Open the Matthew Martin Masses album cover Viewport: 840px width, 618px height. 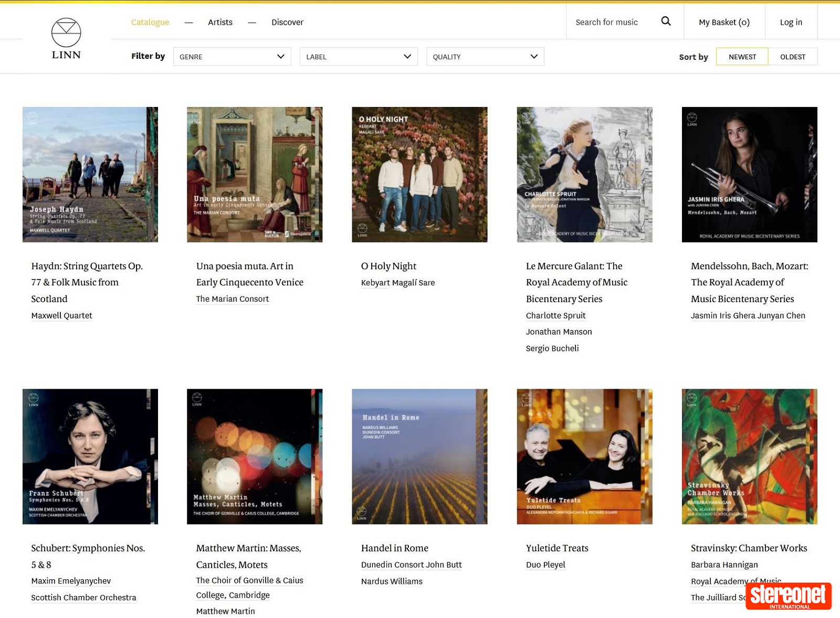(255, 456)
